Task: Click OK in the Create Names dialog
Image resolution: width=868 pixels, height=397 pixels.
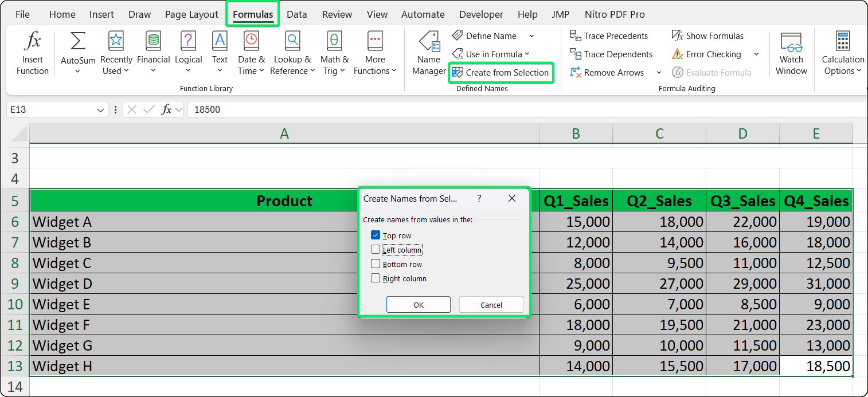Action: coord(418,304)
